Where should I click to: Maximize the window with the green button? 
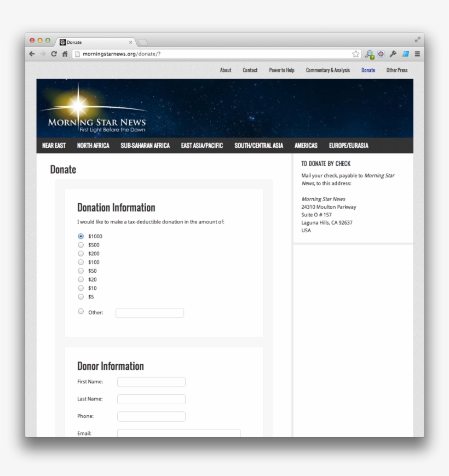pyautogui.click(x=48, y=41)
